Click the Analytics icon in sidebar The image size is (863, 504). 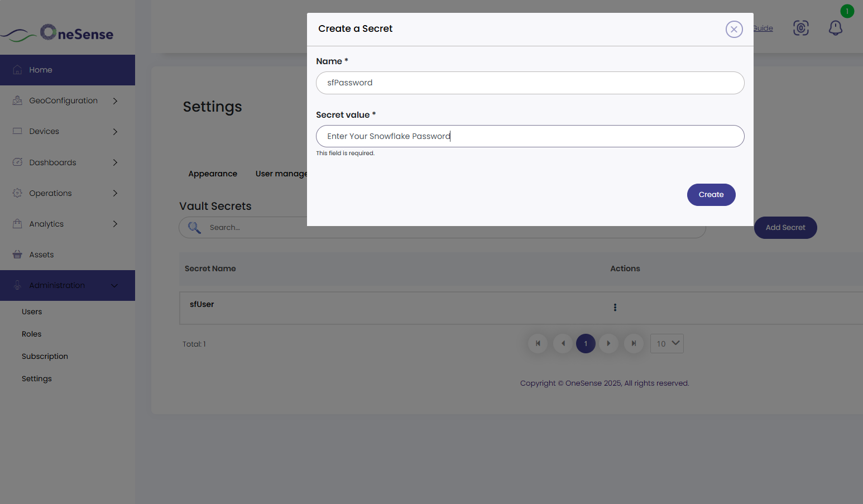pyautogui.click(x=17, y=223)
